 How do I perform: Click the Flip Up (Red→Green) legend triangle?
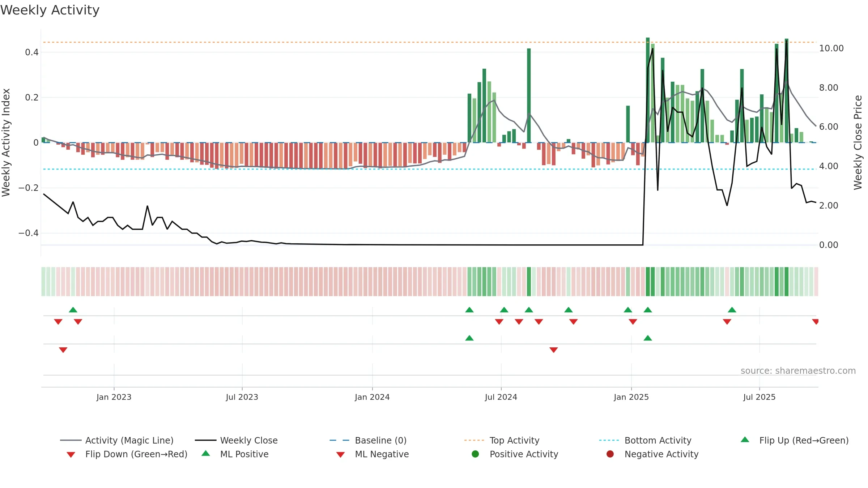[x=745, y=440]
